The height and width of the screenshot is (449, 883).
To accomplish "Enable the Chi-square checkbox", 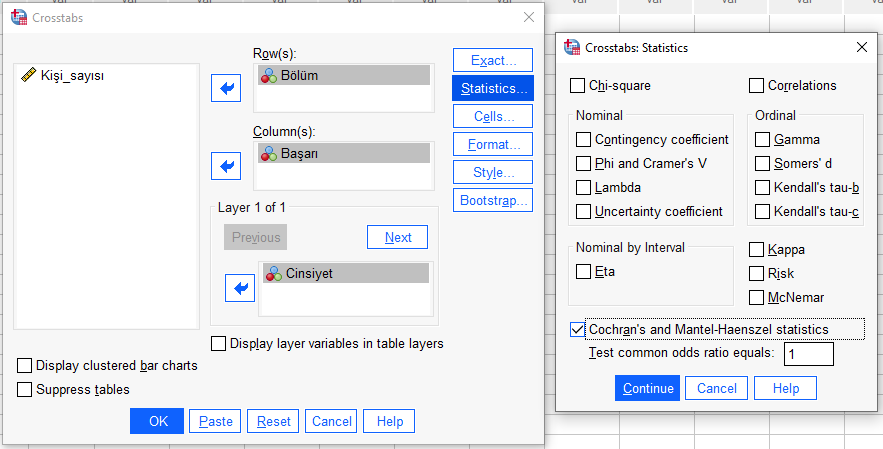I will [x=578, y=86].
